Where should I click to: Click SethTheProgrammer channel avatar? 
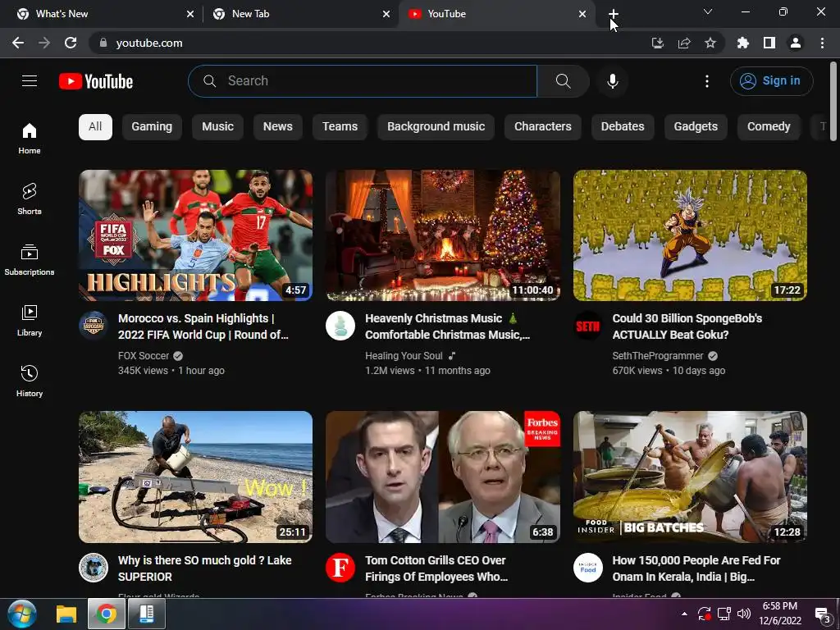tap(587, 325)
